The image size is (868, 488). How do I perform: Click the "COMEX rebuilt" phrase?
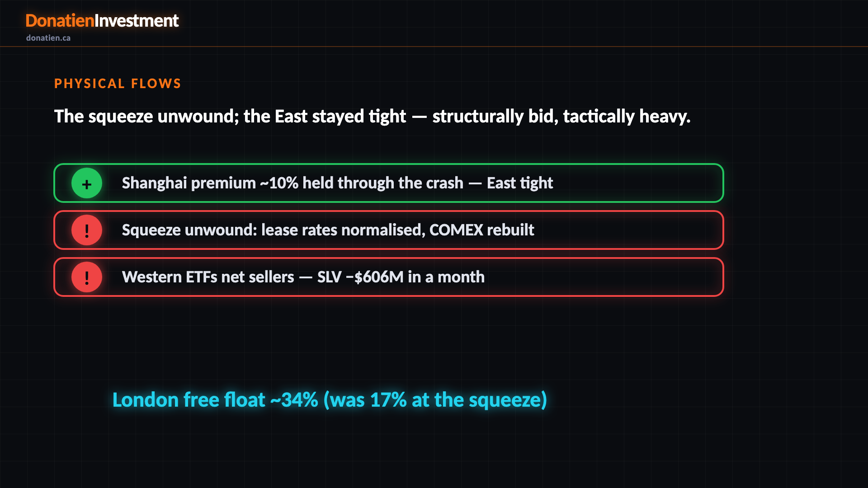tap(482, 230)
